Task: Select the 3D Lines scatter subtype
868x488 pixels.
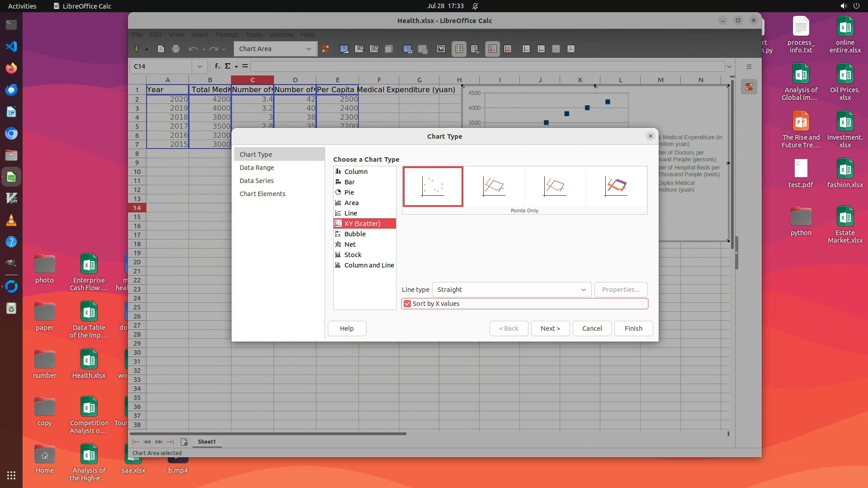Action: [x=616, y=186]
